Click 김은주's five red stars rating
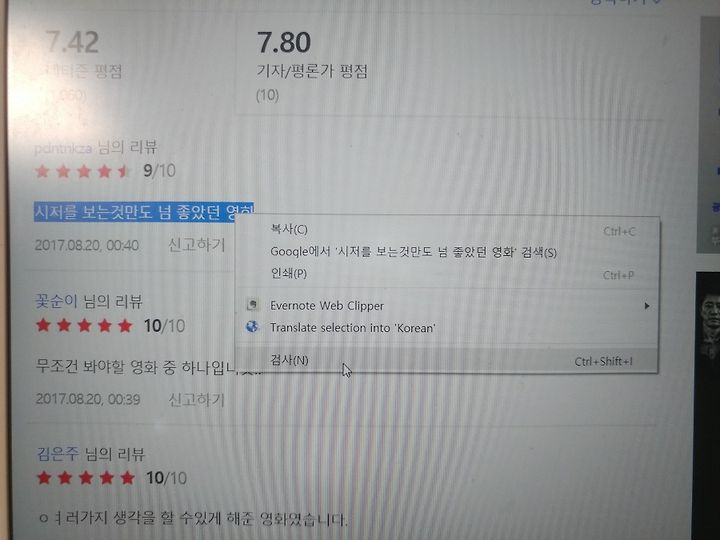720x540 pixels. point(85,478)
